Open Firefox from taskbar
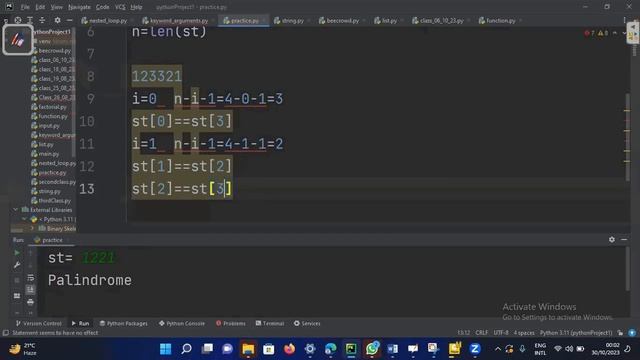 coord(289,349)
